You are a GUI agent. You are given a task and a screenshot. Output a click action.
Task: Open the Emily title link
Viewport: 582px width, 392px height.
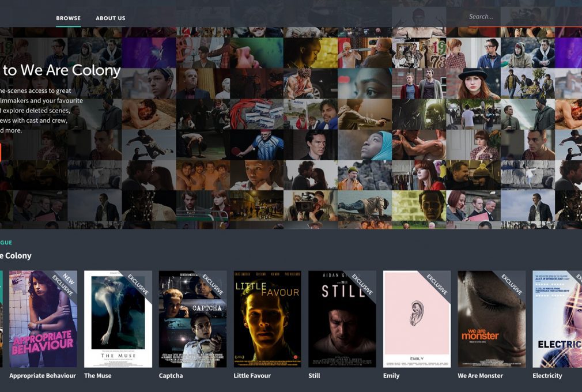pyautogui.click(x=391, y=376)
